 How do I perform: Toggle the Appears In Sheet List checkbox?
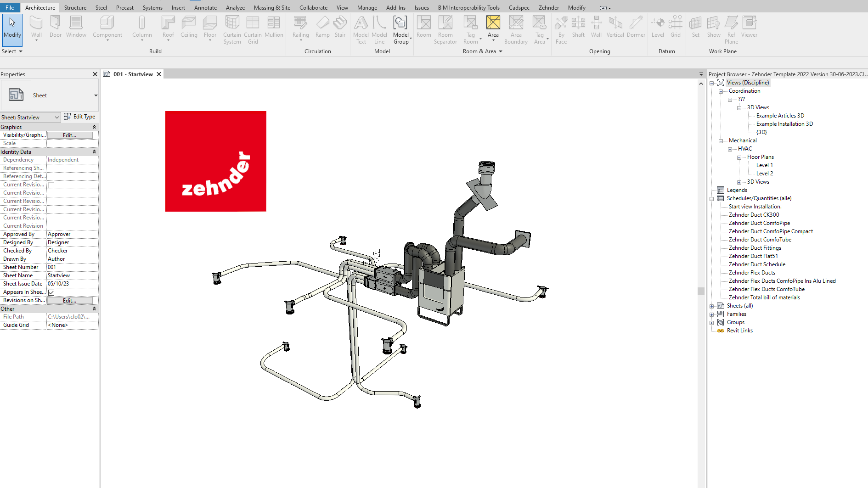51,292
